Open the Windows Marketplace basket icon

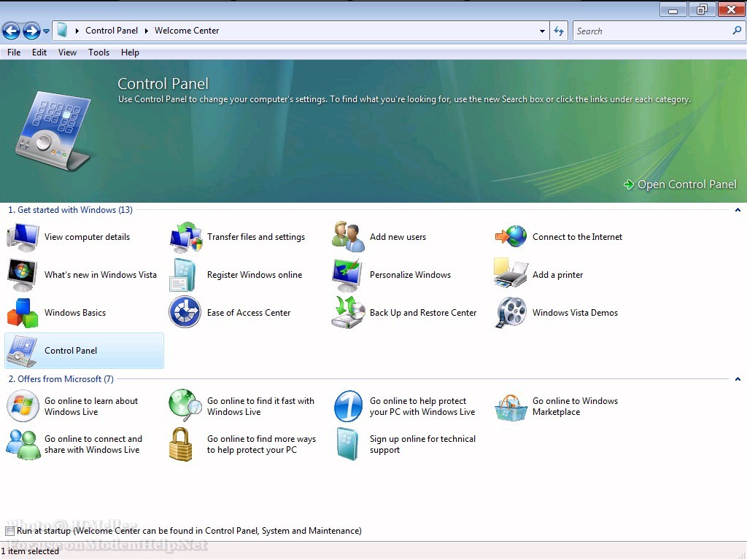[510, 408]
